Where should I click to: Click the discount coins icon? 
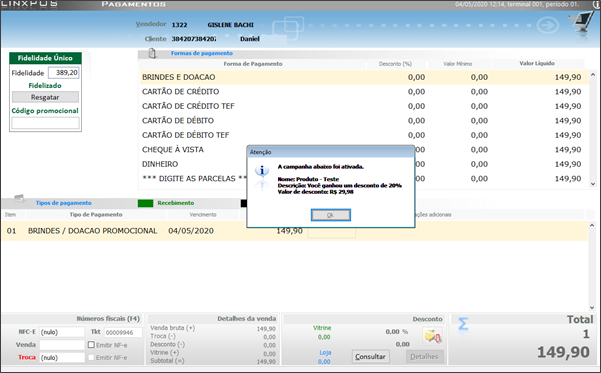click(432, 336)
